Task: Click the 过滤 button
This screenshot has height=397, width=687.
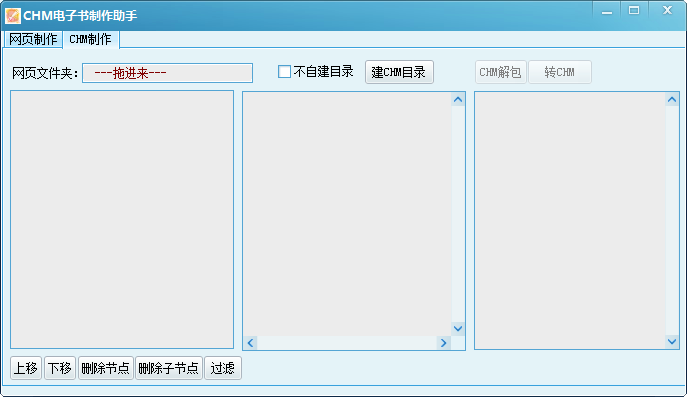Action: [x=223, y=368]
